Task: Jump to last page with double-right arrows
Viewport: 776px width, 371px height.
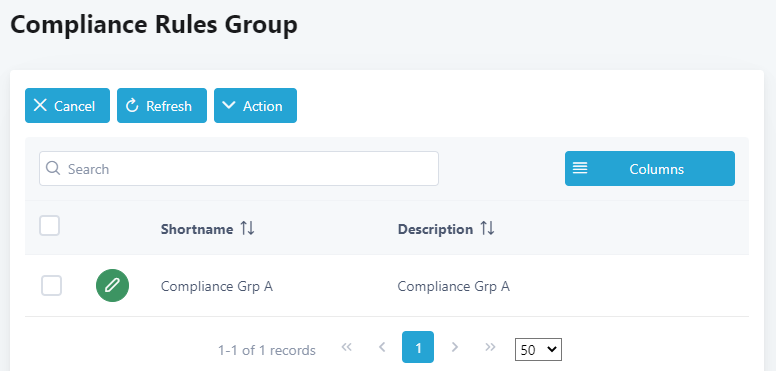Action: (x=490, y=347)
